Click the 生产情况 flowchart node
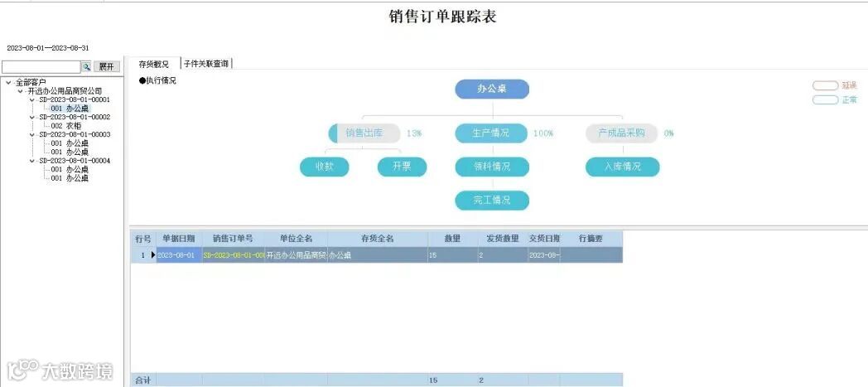 click(491, 133)
